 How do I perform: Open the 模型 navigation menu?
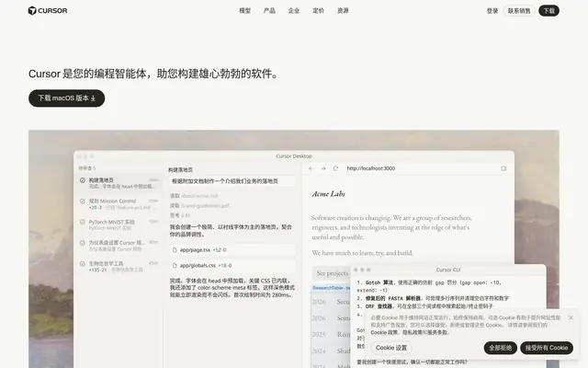pyautogui.click(x=245, y=10)
